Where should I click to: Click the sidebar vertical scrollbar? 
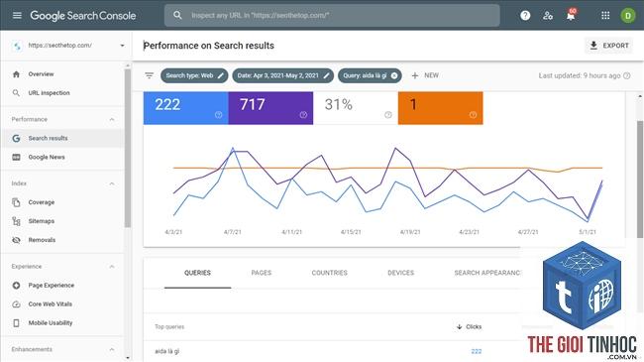(128, 148)
